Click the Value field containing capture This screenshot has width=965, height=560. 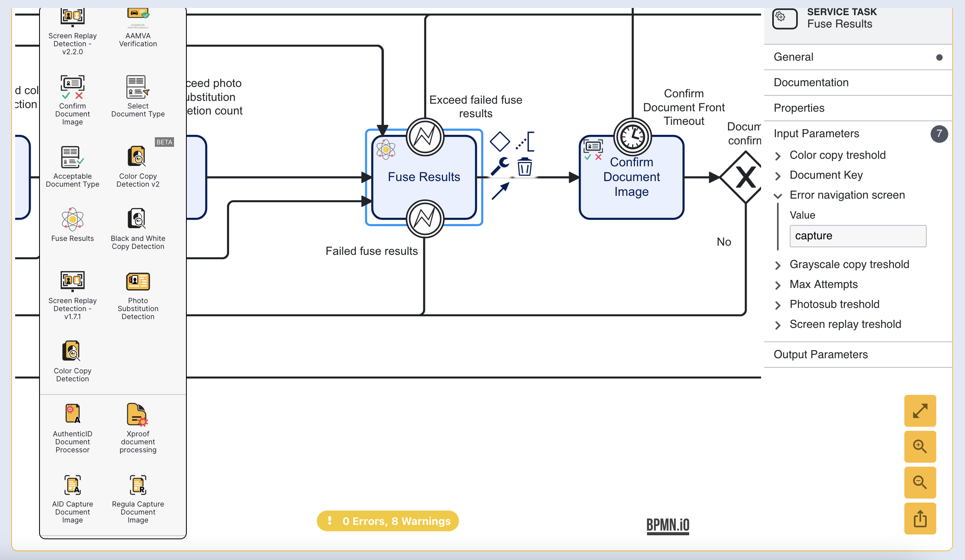[858, 236]
